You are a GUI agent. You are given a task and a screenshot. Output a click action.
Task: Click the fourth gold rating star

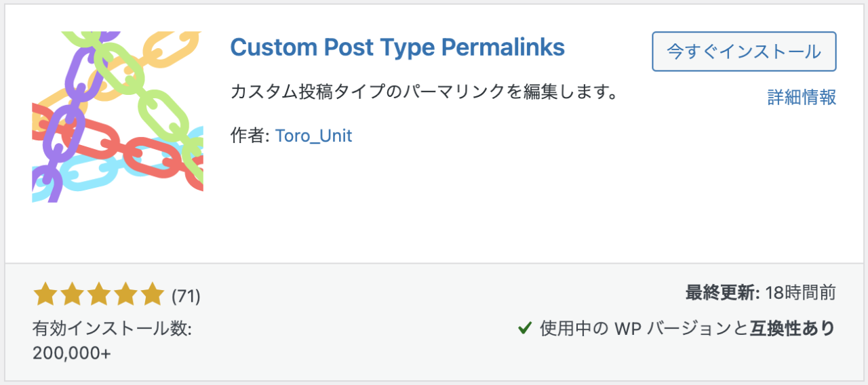coord(125,295)
